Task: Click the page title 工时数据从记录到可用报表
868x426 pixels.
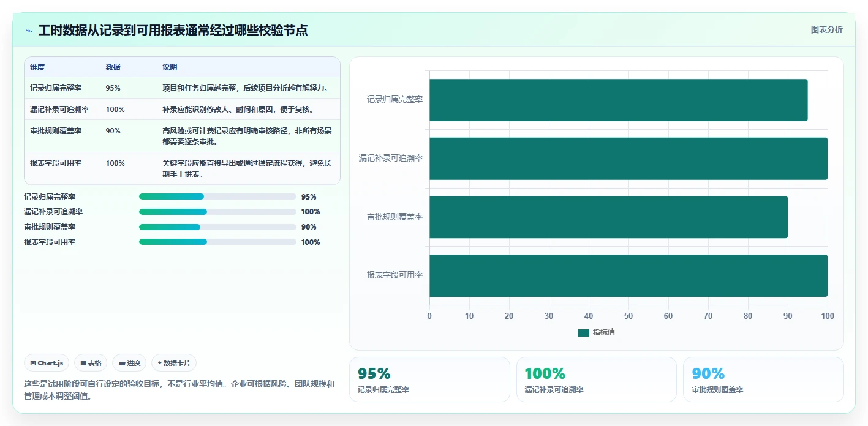Action: point(173,31)
